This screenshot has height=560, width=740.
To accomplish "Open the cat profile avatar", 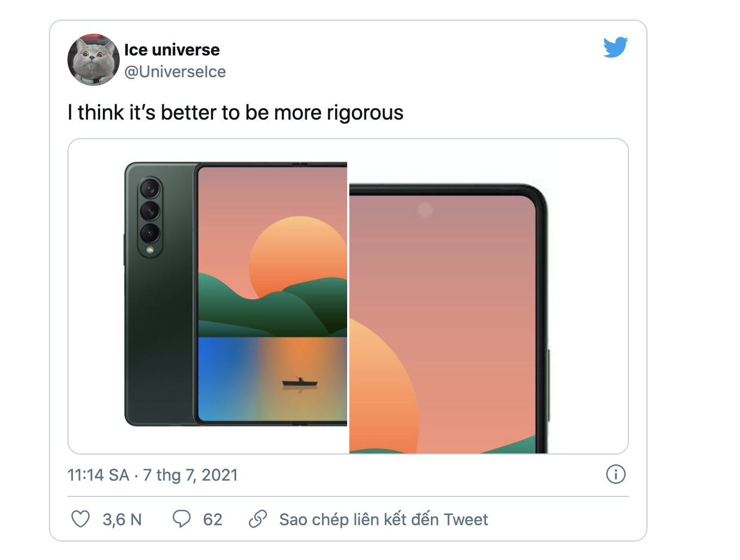I will pos(93,60).
